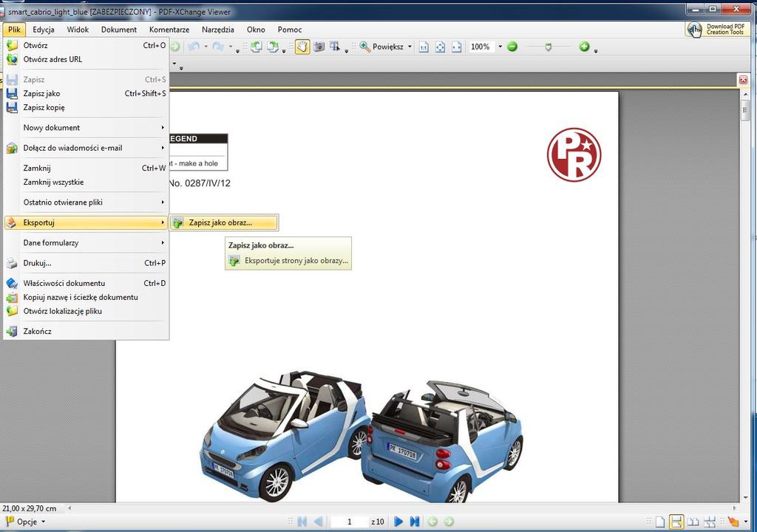Click the page number input field
The height and width of the screenshot is (532, 757).
tap(350, 522)
